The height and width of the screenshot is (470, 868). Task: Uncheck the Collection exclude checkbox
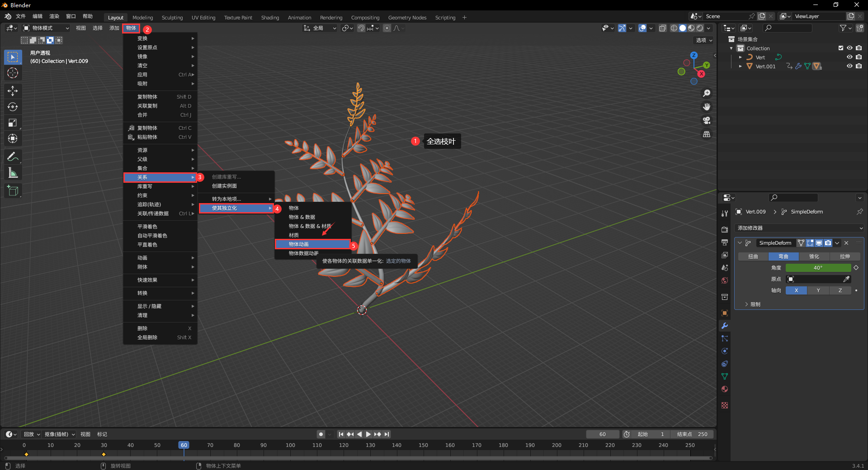[841, 48]
